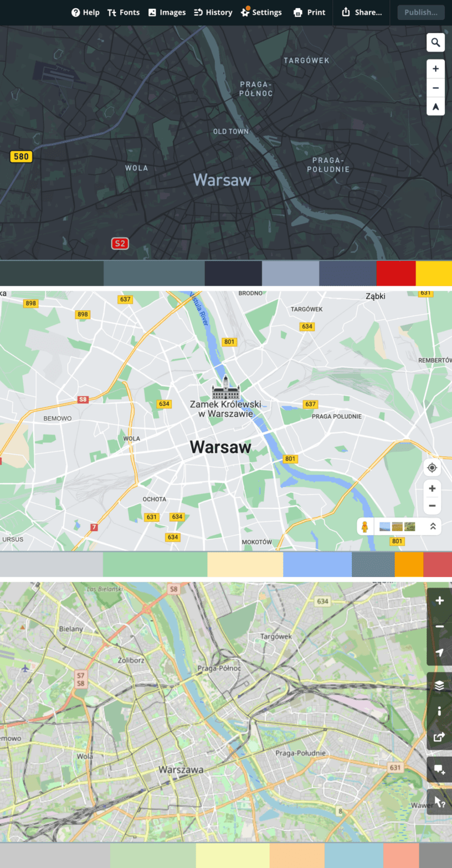Click the imagery thumbnails beside pegman
452x868 pixels.
coord(398,526)
